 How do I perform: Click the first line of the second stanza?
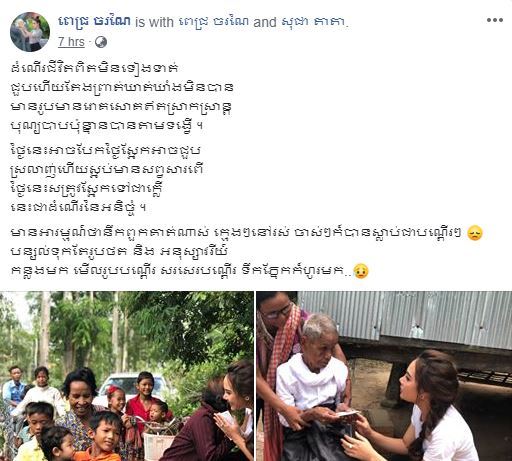pos(106,150)
